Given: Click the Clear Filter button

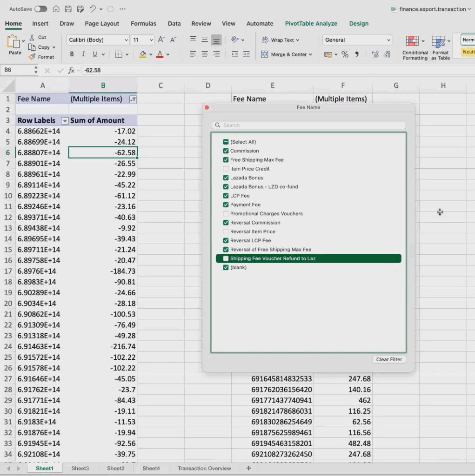Looking at the screenshot, I should pos(389,359).
